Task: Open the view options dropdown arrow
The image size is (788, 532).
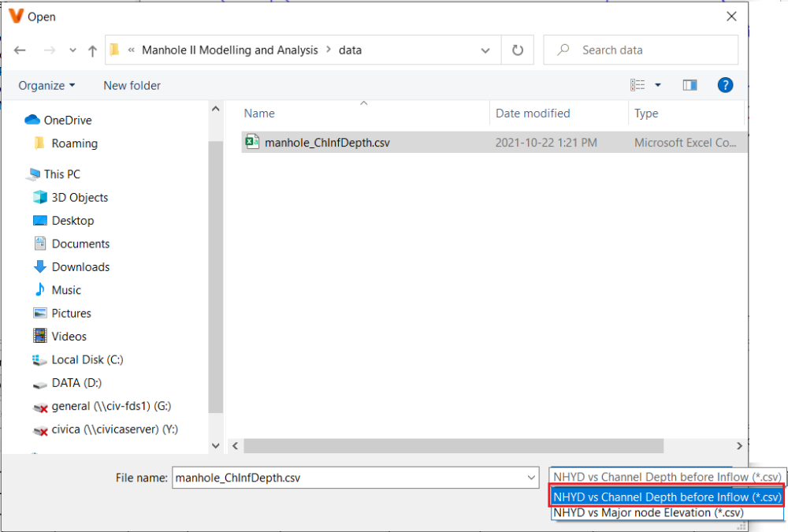Action: [657, 85]
